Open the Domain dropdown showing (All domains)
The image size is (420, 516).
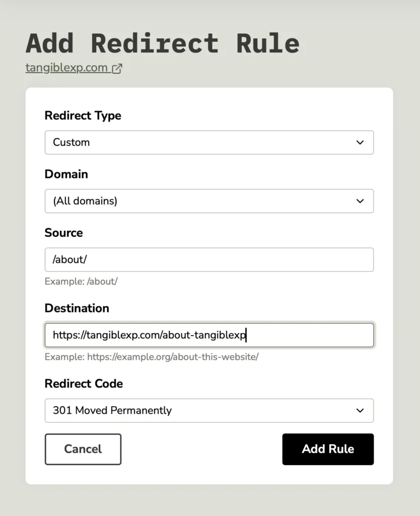(209, 201)
